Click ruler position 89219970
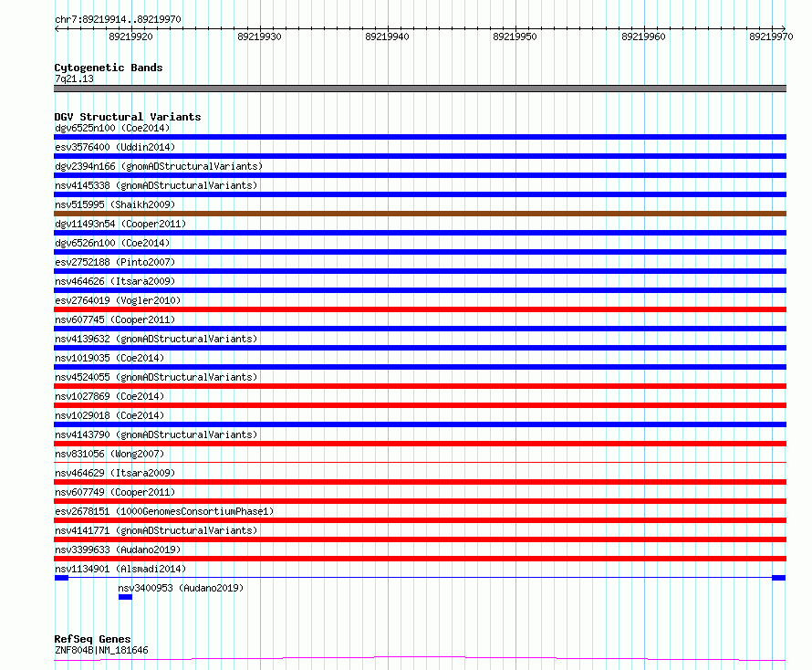812x670 pixels. [771, 37]
